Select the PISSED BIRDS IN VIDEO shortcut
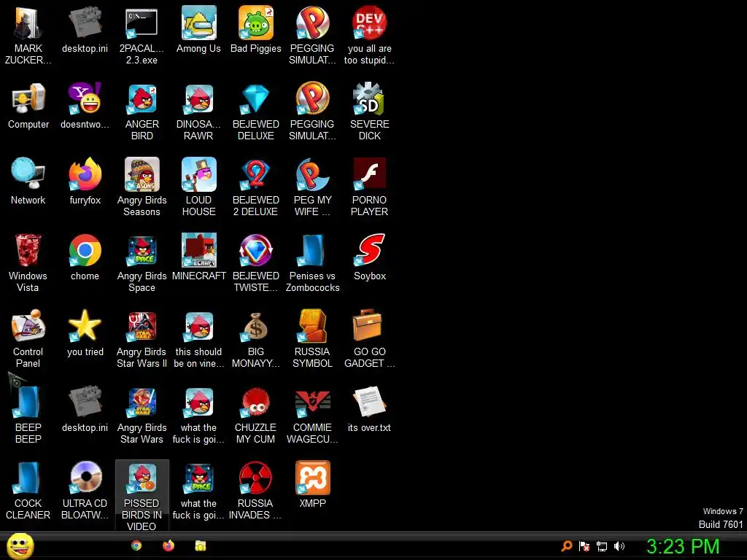Screen dimensions: 747x560 (142, 495)
